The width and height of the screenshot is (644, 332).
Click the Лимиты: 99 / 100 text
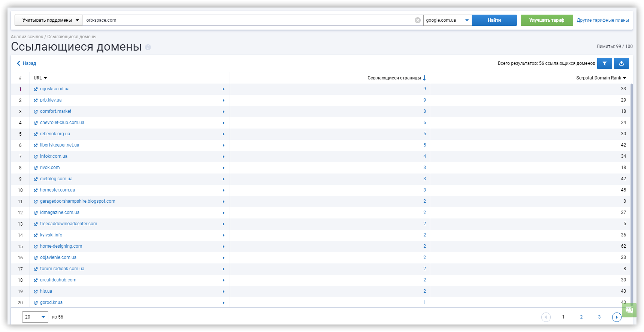point(614,46)
